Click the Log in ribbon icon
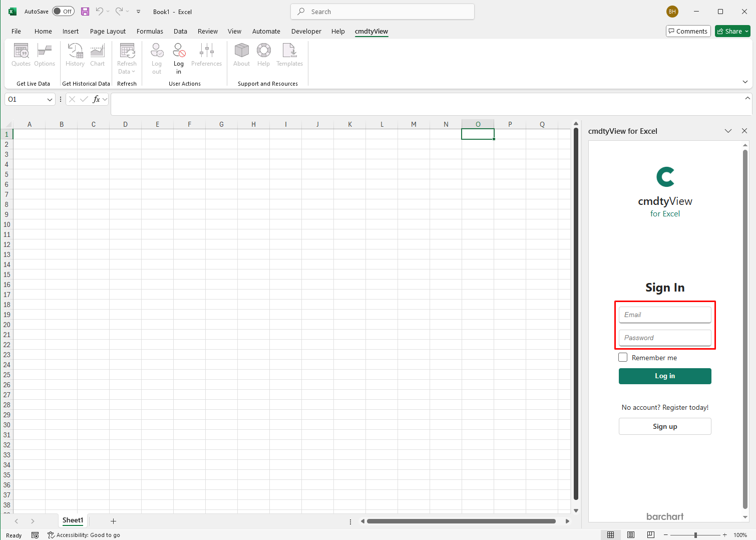Image resolution: width=756 pixels, height=540 pixels. click(179, 59)
